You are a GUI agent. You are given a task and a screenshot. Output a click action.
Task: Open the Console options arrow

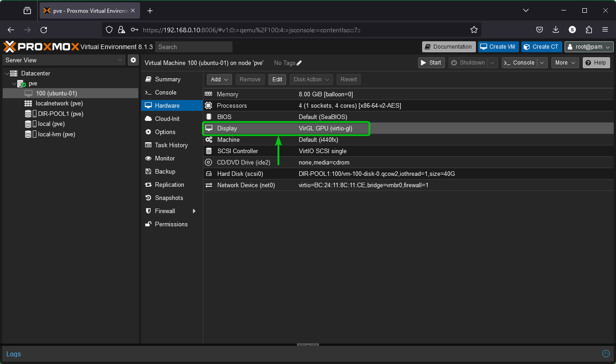point(541,63)
